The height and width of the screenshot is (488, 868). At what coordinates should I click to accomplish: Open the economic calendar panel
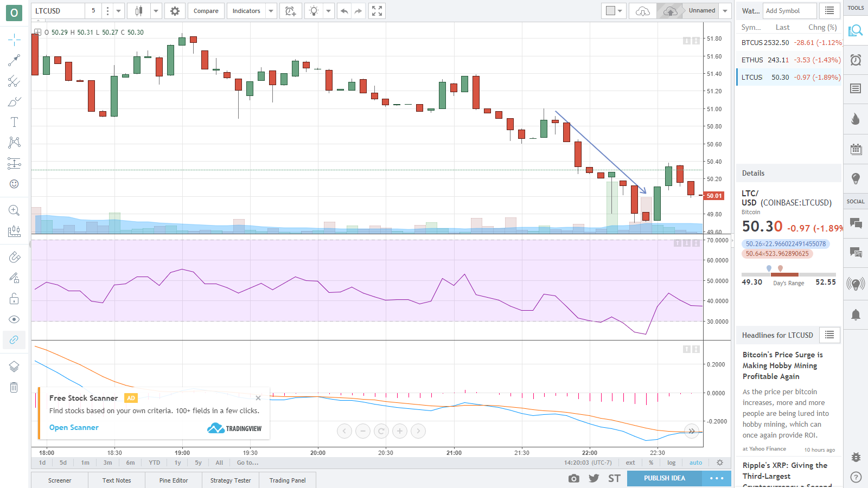click(x=856, y=149)
